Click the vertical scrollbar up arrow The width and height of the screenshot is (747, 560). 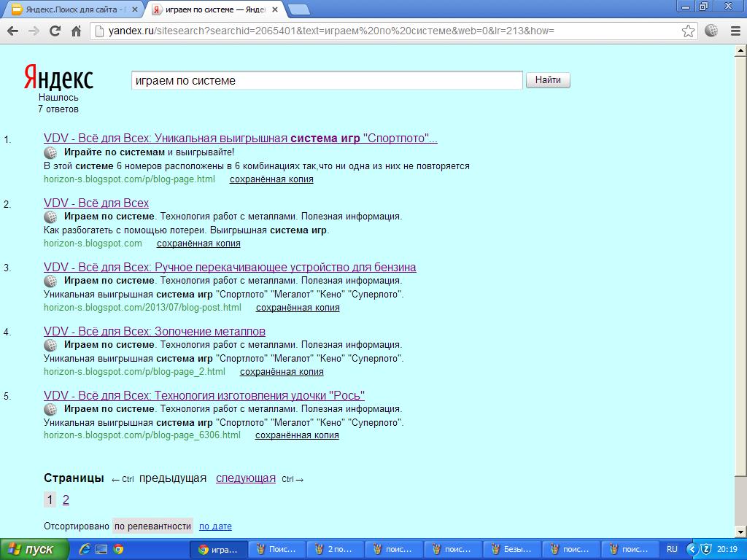coord(741,50)
